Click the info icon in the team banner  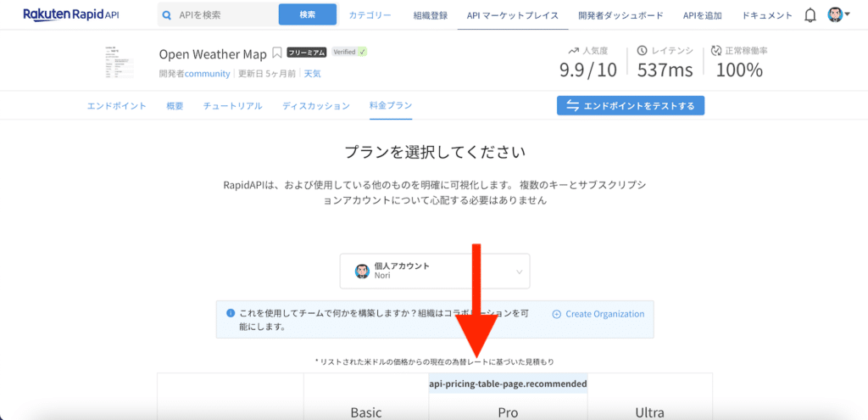click(x=231, y=313)
